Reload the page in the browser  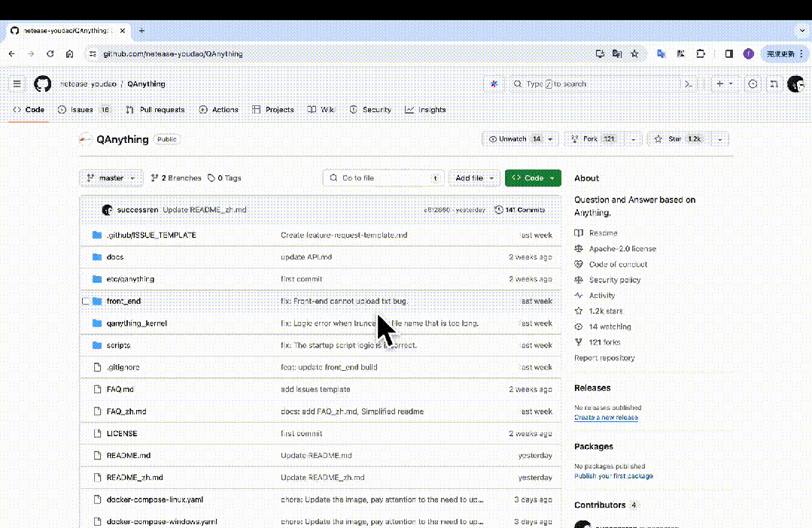(x=50, y=54)
